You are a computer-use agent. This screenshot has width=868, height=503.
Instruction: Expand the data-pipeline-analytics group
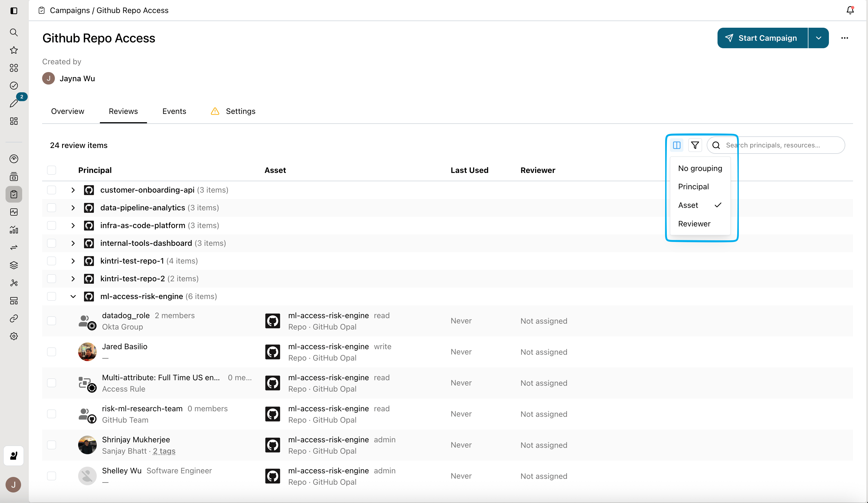pyautogui.click(x=73, y=207)
